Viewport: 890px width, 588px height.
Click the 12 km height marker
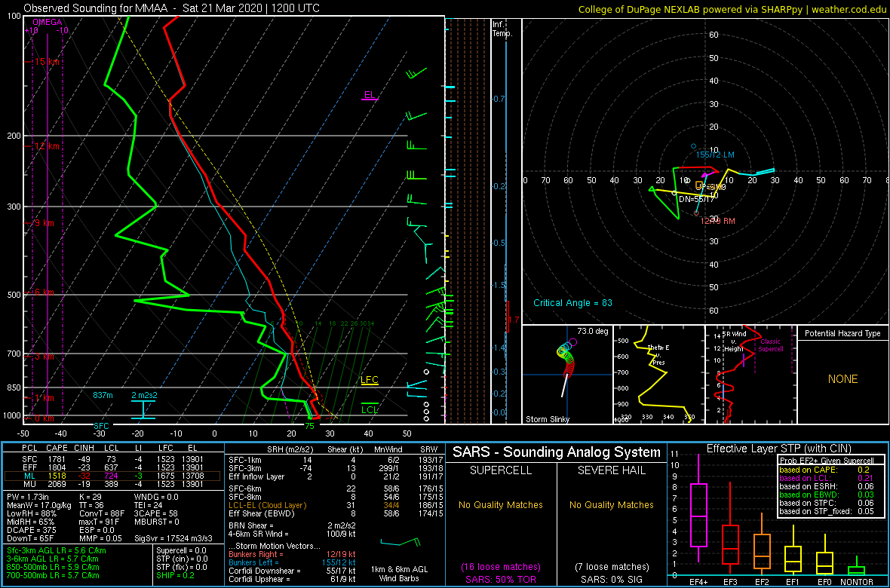tap(47, 146)
